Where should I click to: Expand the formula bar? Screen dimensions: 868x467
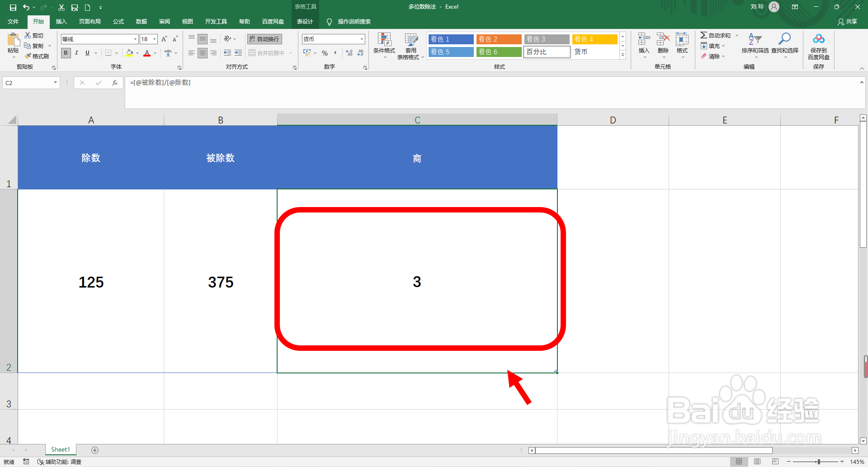[862, 82]
